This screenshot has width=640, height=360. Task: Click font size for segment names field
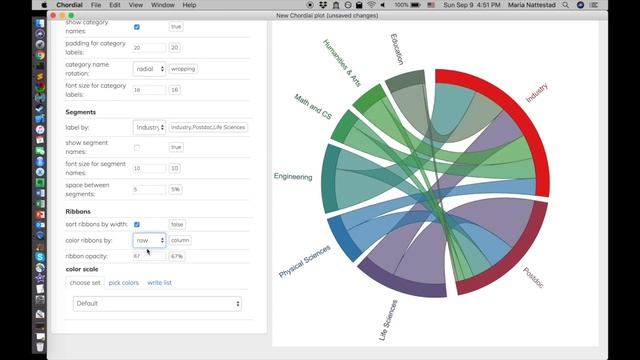coord(149,168)
